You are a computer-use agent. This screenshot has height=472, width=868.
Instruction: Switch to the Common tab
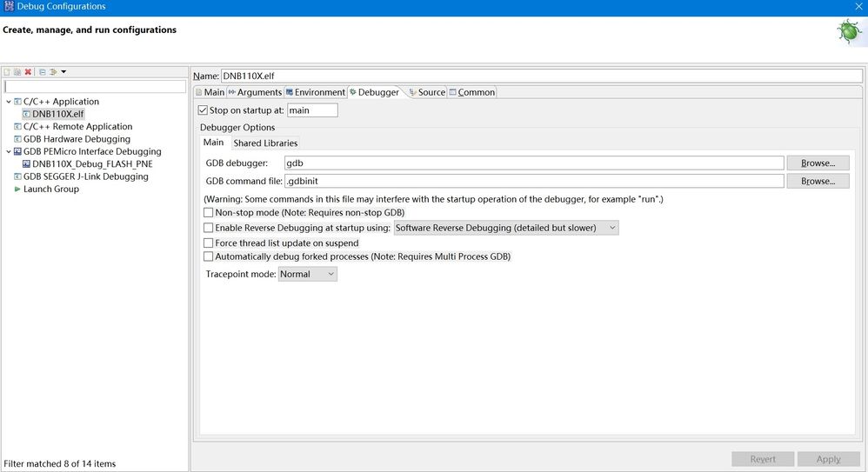471,92
